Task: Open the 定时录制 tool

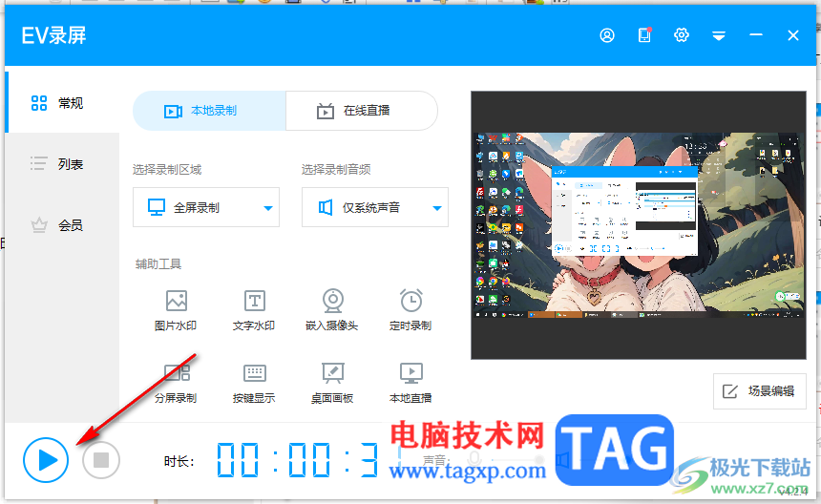Action: point(410,310)
